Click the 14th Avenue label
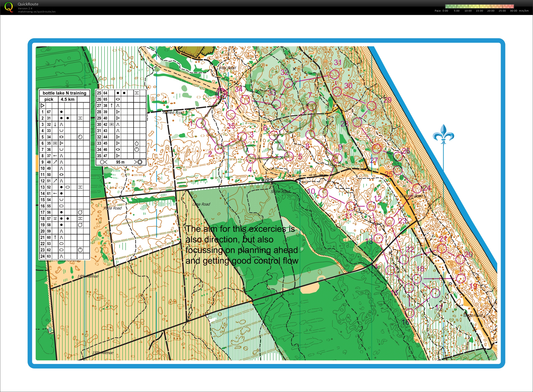 [88, 276]
